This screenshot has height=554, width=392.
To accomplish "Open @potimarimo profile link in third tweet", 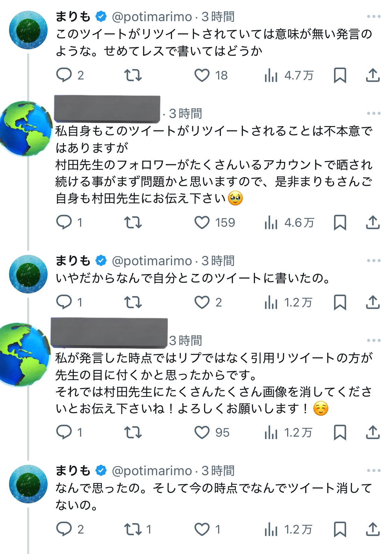I will pyautogui.click(x=152, y=261).
